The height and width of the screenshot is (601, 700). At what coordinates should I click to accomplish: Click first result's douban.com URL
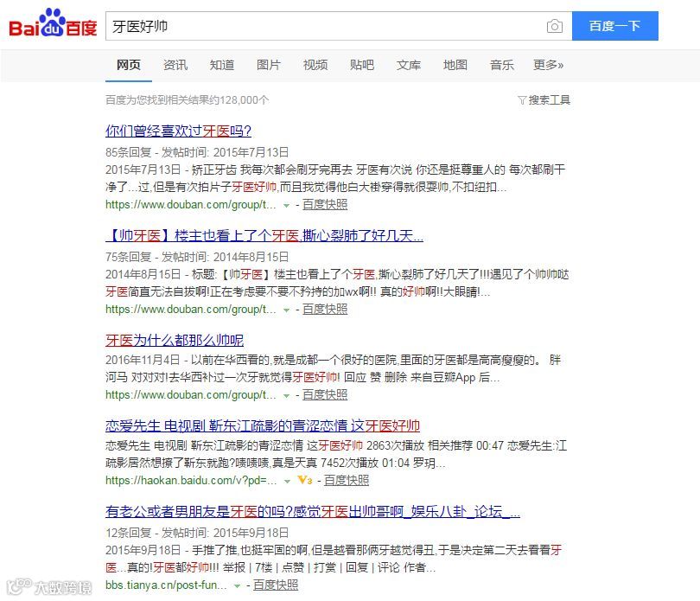coord(191,205)
